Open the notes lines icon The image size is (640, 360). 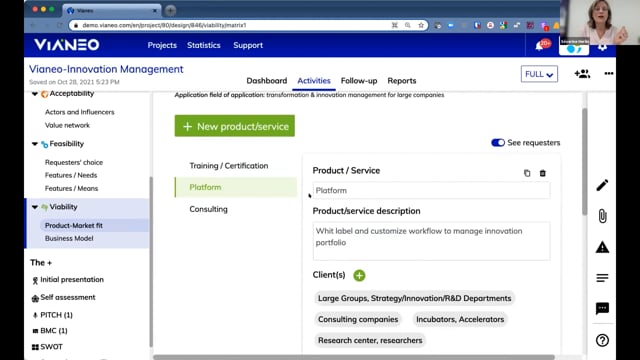coord(602,278)
